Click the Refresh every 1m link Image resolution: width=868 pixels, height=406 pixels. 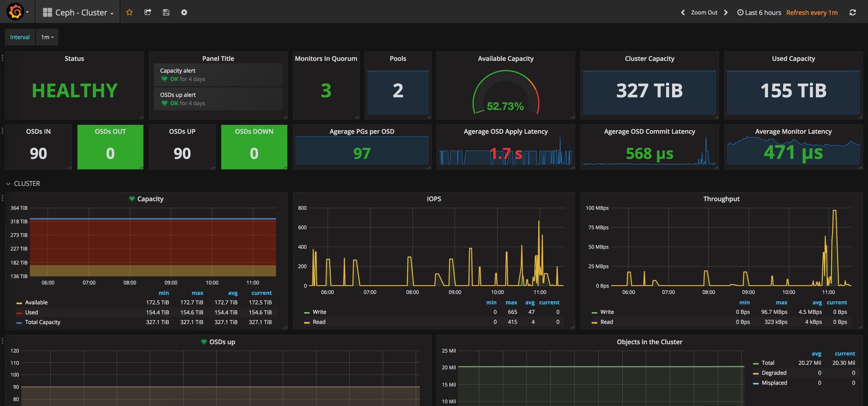coord(811,12)
